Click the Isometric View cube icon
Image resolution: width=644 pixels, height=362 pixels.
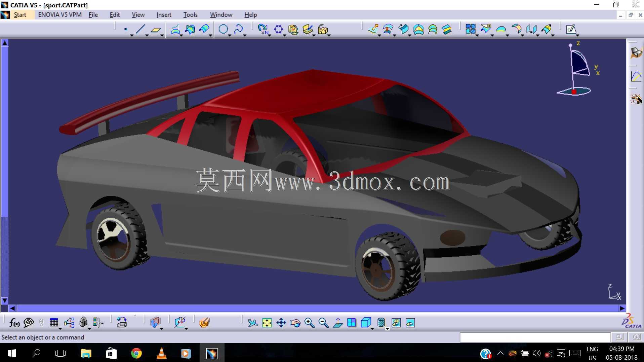(365, 323)
